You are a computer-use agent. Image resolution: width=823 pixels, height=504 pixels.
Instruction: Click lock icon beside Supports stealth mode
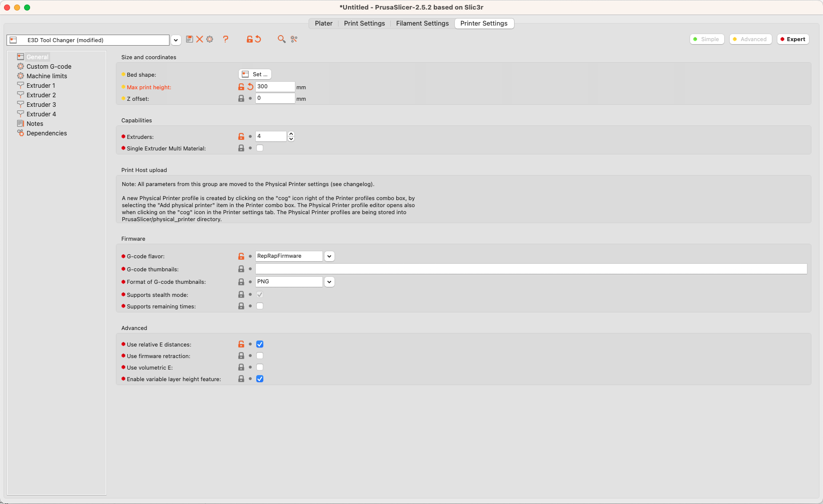pos(241,294)
